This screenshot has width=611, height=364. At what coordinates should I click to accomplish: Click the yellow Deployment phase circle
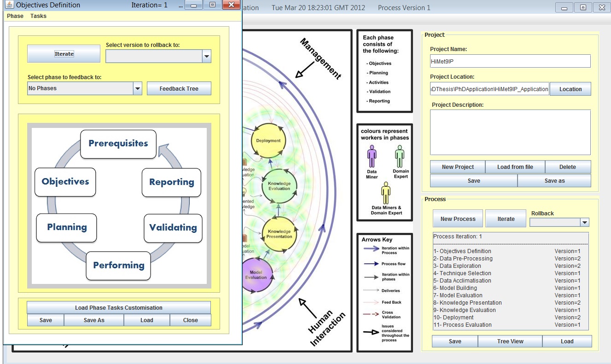pyautogui.click(x=268, y=140)
